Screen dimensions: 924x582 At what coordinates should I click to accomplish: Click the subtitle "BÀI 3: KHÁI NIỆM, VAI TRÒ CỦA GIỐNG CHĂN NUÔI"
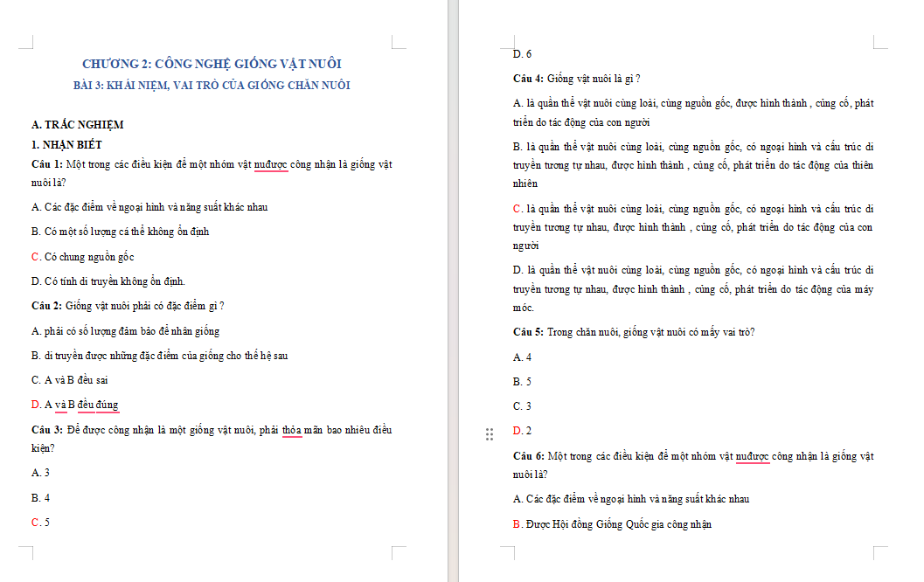[x=212, y=86]
